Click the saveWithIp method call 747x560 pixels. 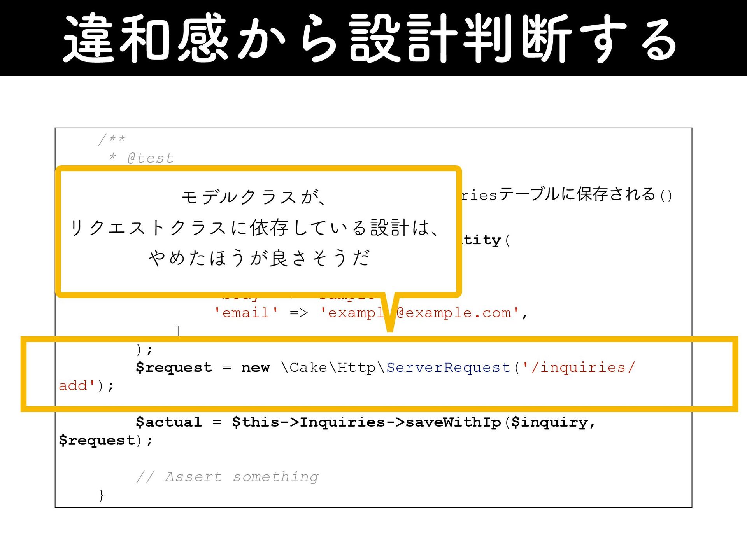click(453, 422)
